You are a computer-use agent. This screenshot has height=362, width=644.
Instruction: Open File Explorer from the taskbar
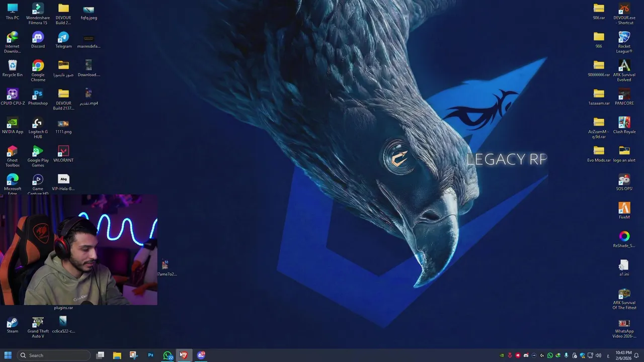click(117, 355)
